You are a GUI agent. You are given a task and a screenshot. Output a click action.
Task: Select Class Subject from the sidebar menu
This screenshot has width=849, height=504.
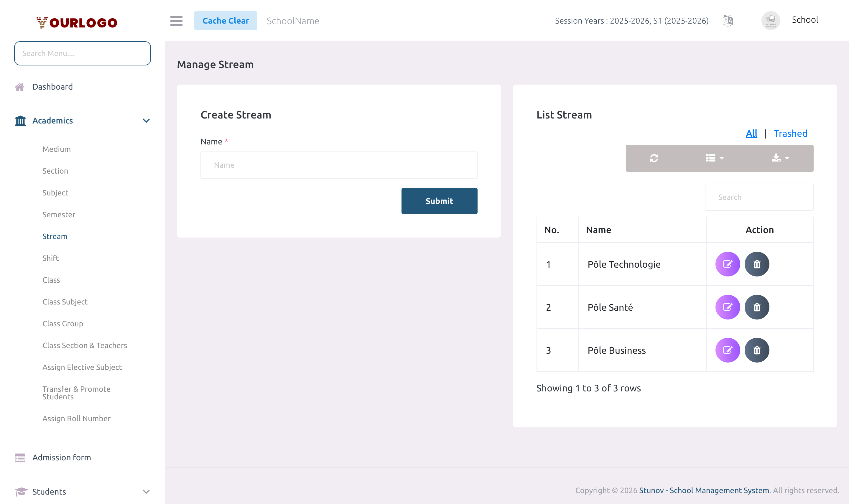tap(65, 302)
